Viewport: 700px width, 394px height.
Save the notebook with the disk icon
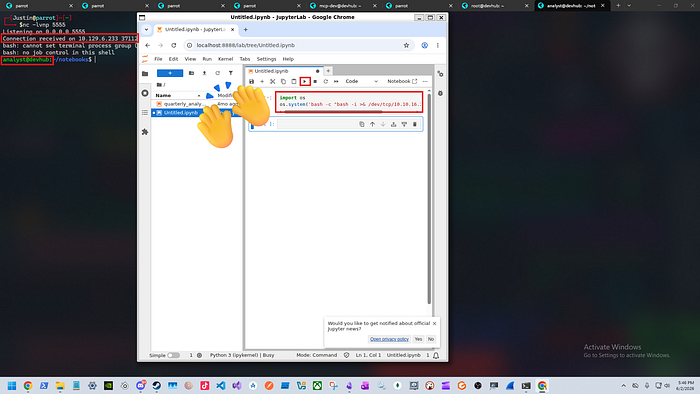pyautogui.click(x=251, y=82)
